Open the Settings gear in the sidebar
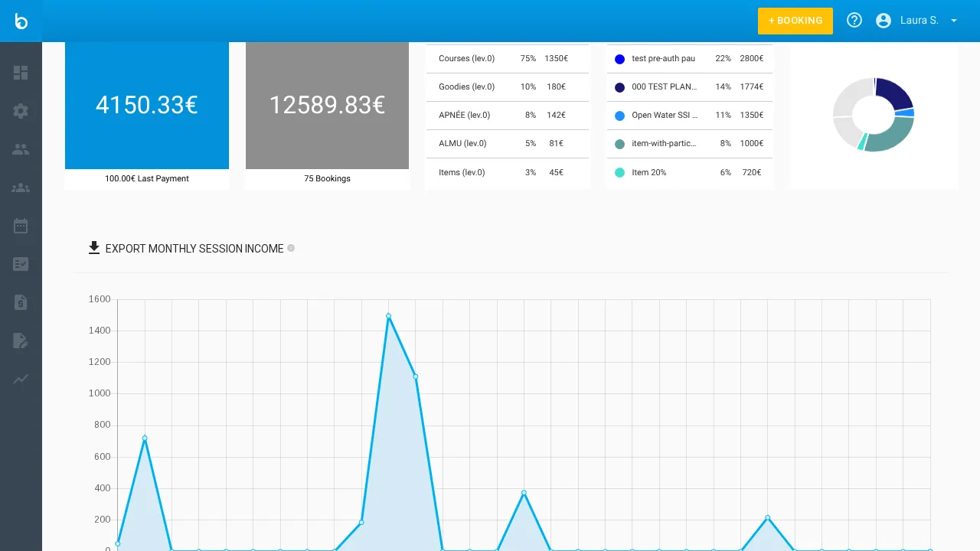Image resolution: width=980 pixels, height=551 pixels. pyautogui.click(x=21, y=110)
